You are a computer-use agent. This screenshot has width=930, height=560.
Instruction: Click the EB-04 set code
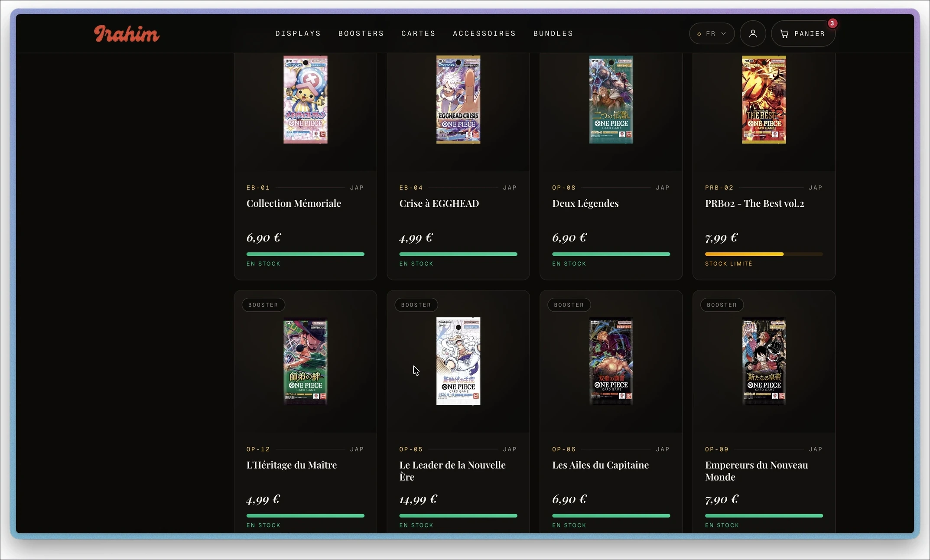(x=411, y=188)
